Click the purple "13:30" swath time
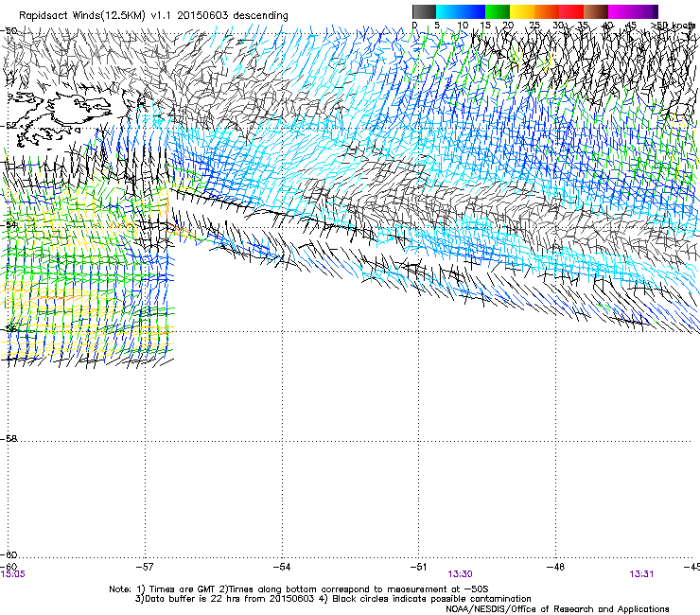 pos(461,574)
